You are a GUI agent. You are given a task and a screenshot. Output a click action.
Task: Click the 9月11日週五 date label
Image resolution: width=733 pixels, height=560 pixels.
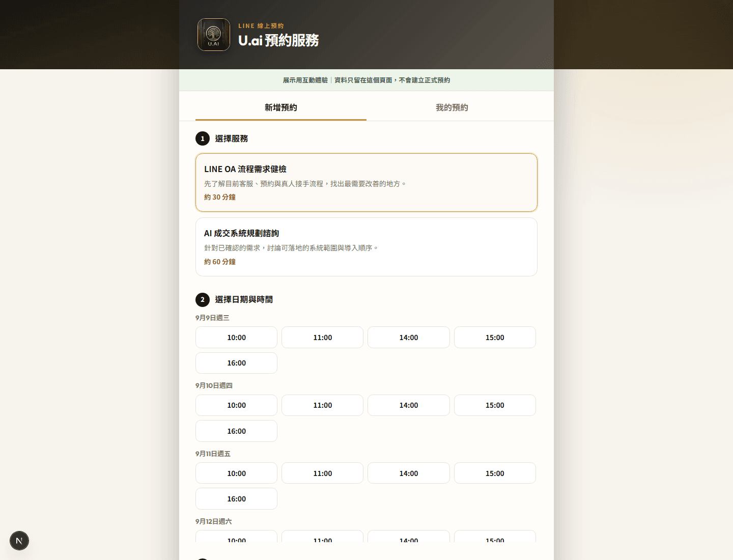point(213,454)
